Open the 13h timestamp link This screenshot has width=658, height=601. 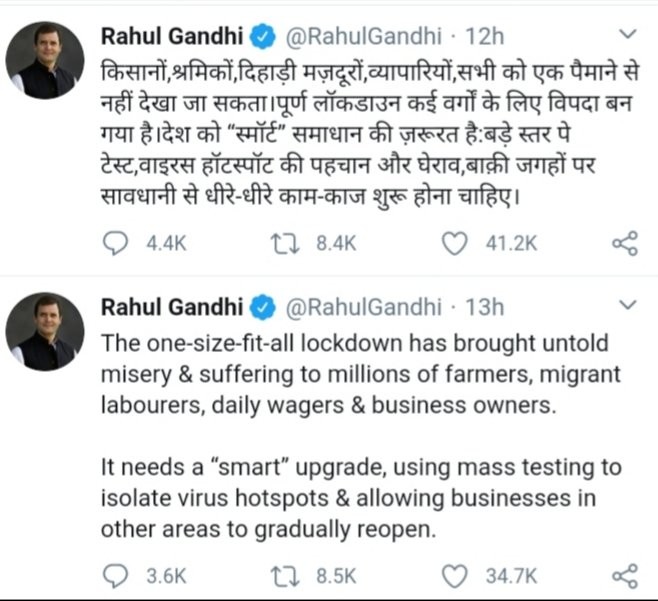[485, 308]
